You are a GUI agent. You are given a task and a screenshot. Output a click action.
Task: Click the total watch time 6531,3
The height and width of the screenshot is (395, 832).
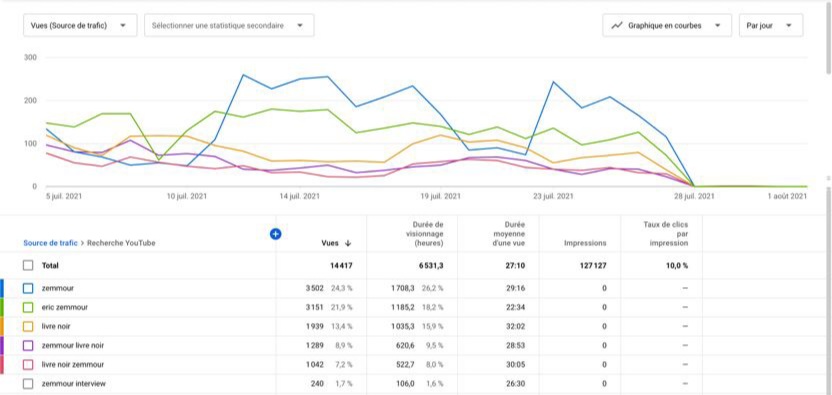click(430, 265)
